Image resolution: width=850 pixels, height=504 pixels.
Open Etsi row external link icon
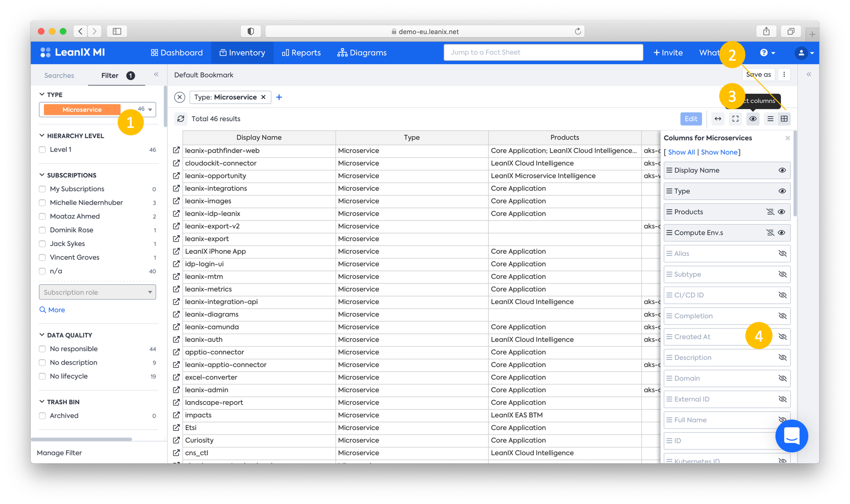(x=176, y=427)
